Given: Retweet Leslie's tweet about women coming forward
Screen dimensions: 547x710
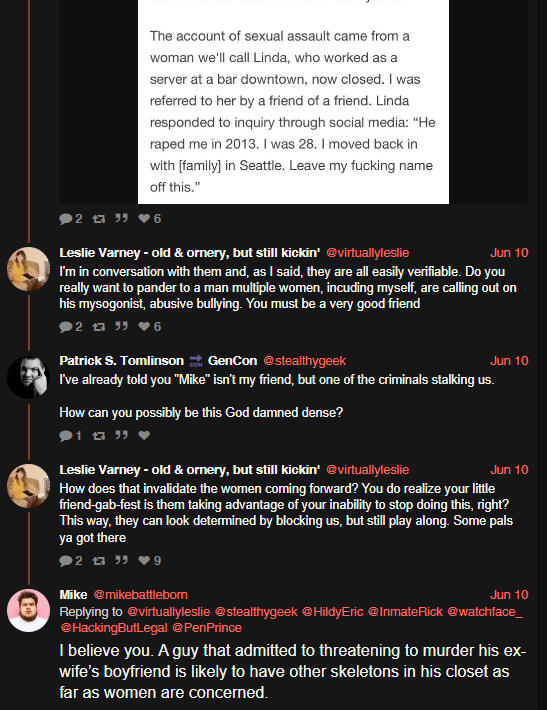Looking at the screenshot, I should (99, 561).
